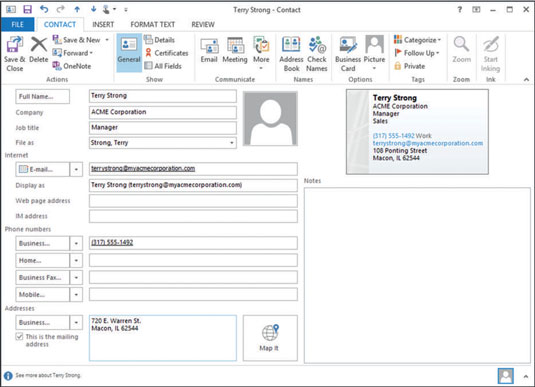
Task: Click into the Notes text area
Action: 417,275
